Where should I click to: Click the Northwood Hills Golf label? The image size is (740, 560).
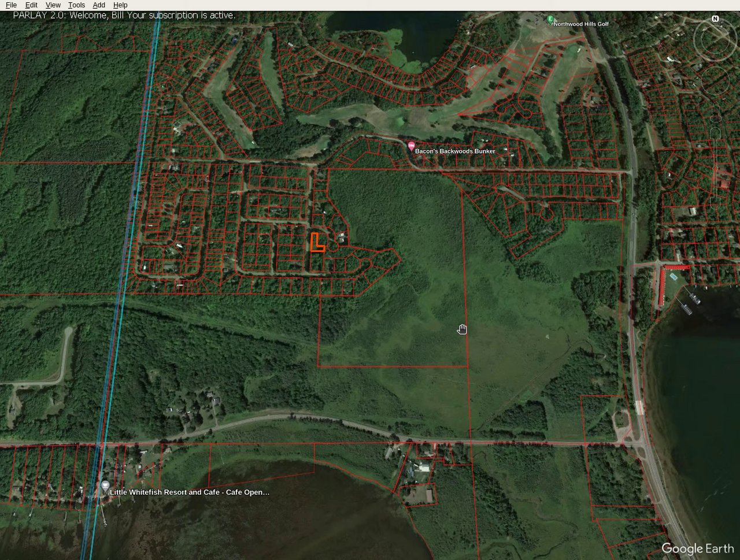(581, 24)
